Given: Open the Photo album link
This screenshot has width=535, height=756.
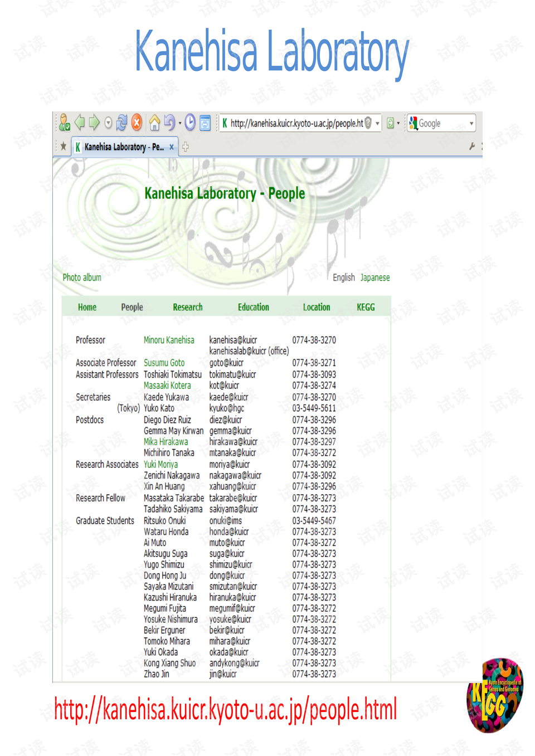Looking at the screenshot, I should pyautogui.click(x=81, y=277).
